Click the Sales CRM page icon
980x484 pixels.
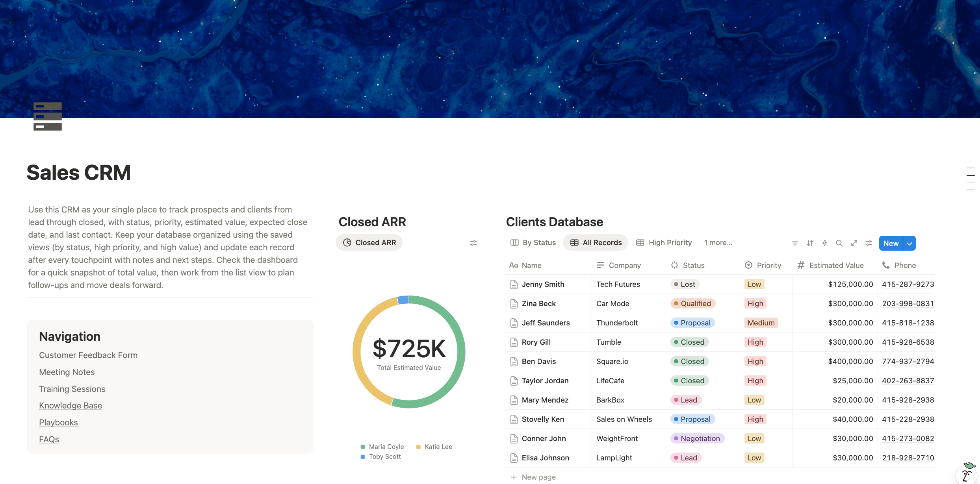tap(47, 116)
